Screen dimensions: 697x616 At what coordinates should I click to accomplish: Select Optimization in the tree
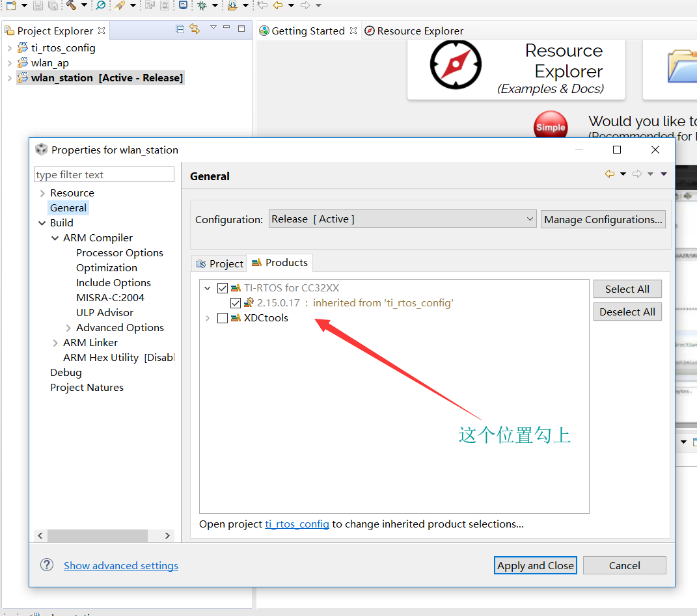tap(107, 268)
